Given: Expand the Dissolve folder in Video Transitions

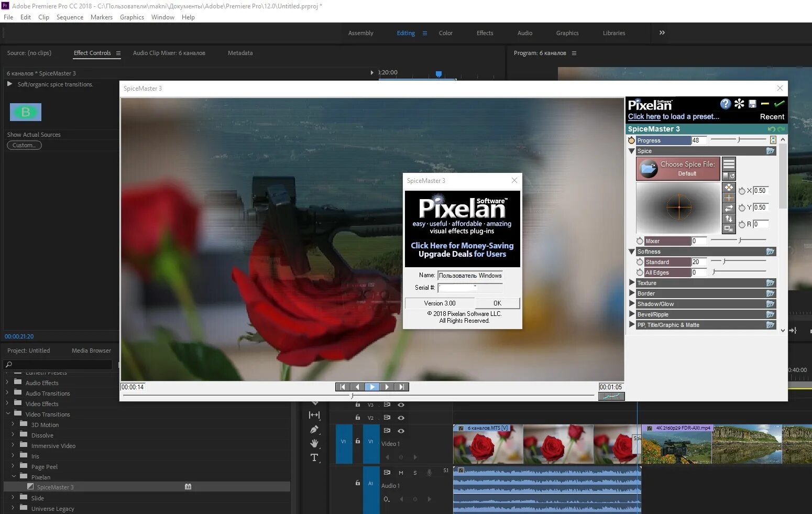Looking at the screenshot, I should pos(13,435).
